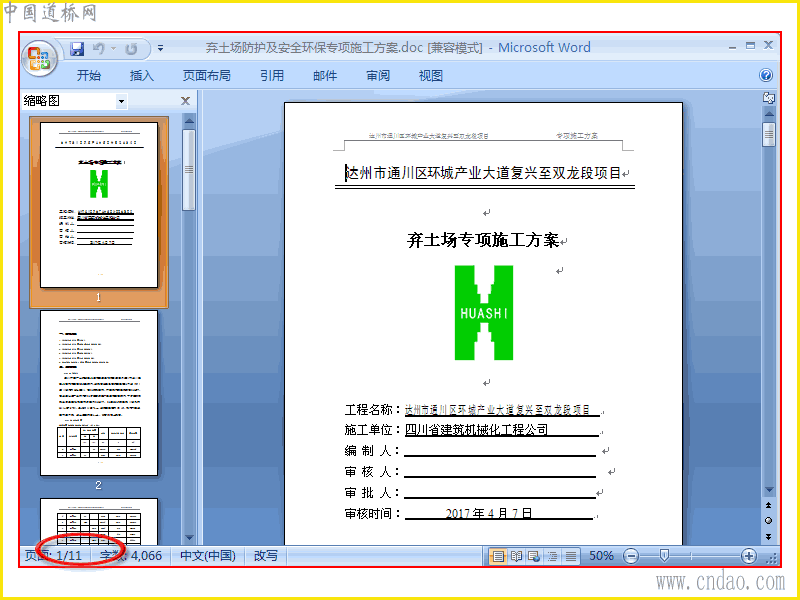Switch to the 视图 tab
Viewport: 800px width, 600px height.
[x=431, y=76]
